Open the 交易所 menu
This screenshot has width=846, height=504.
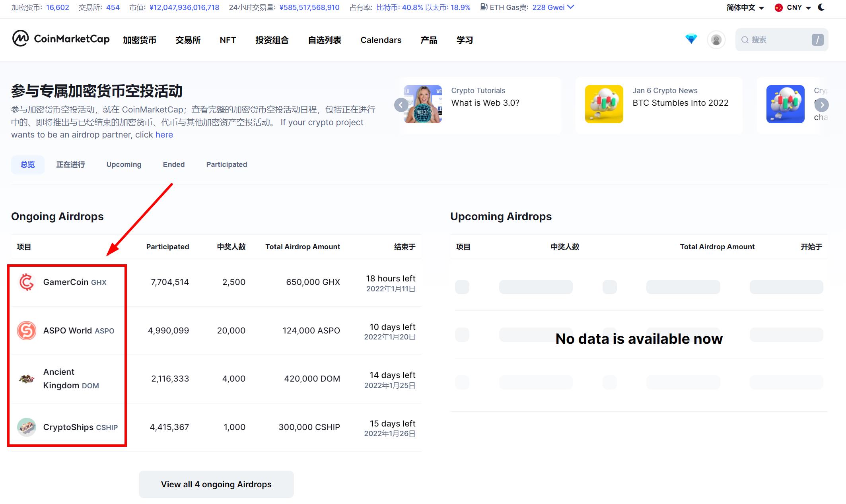coord(188,40)
